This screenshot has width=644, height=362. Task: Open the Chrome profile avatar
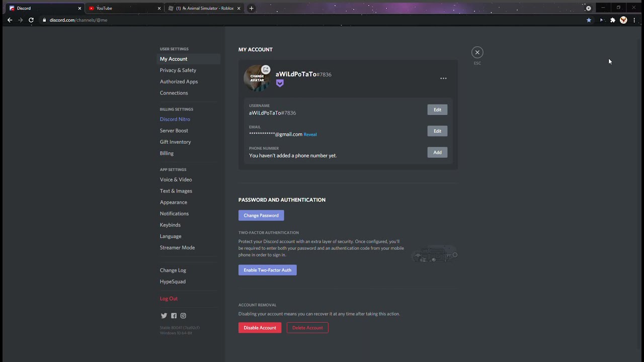tap(623, 20)
